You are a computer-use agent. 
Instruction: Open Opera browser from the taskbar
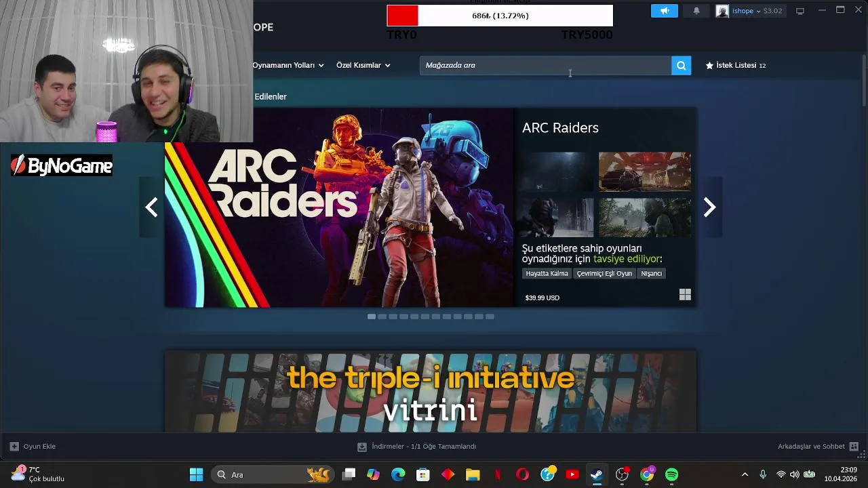pyautogui.click(x=522, y=474)
